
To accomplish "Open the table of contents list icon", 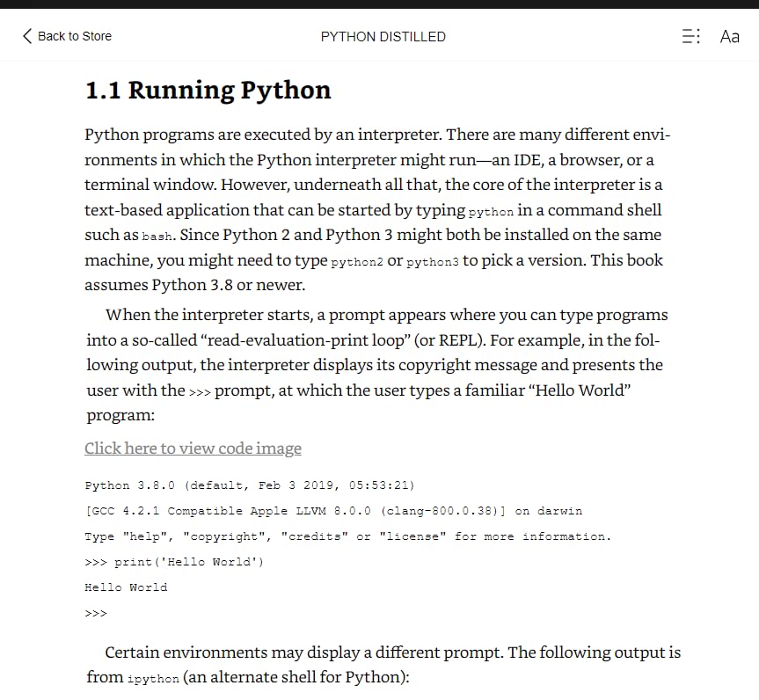I will pyautogui.click(x=690, y=36).
